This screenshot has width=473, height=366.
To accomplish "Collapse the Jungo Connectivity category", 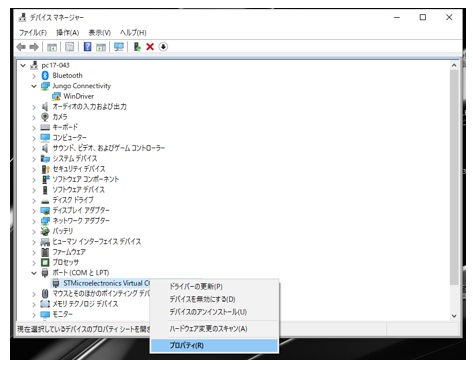I will [34, 86].
